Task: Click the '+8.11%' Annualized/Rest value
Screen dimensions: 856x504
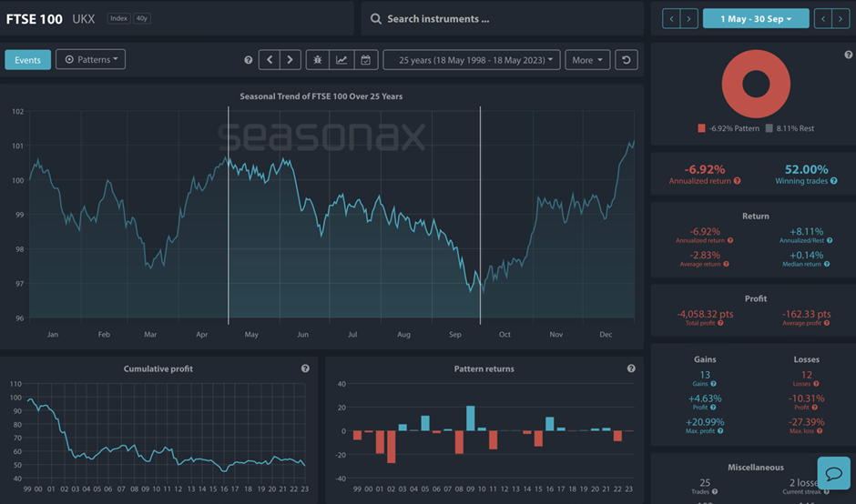Action: [806, 232]
